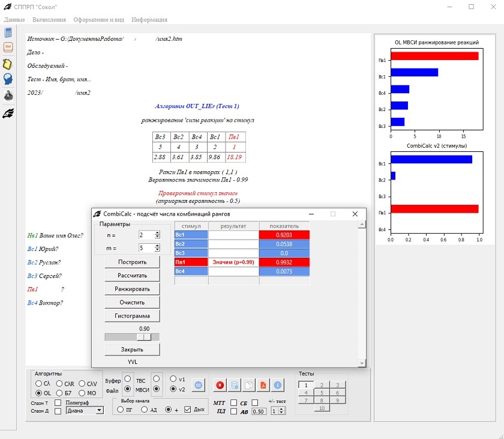
Task: Enable the МТТ checkbox
Action: (x=234, y=402)
